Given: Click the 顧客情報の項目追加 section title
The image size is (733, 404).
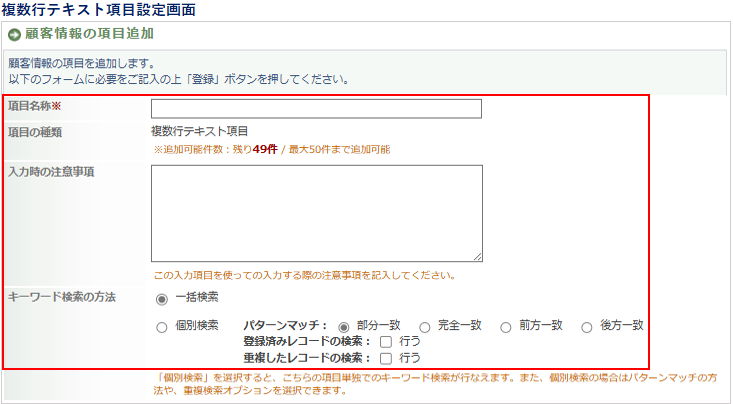Looking at the screenshot, I should coord(89,34).
